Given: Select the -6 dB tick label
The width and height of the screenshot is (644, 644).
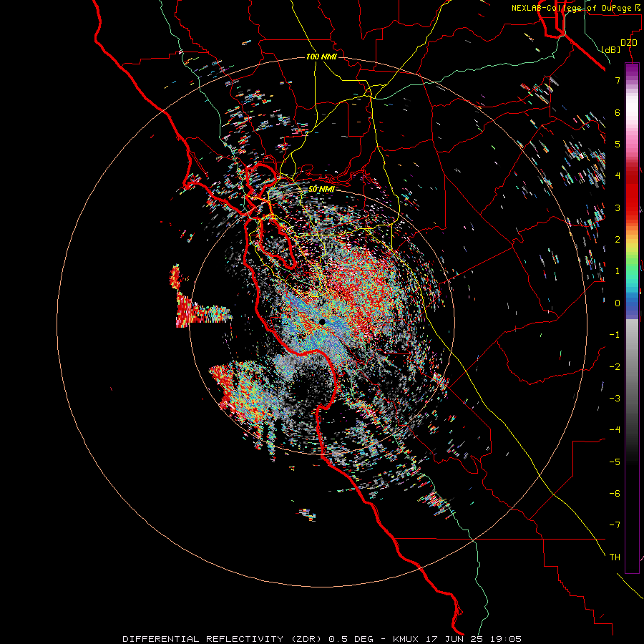Looking at the screenshot, I should coord(615,494).
